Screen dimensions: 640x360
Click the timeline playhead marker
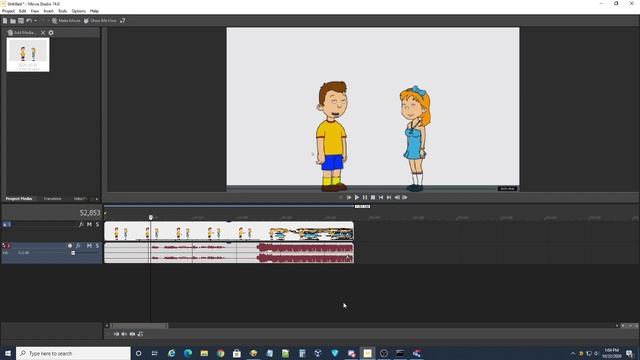(151, 218)
